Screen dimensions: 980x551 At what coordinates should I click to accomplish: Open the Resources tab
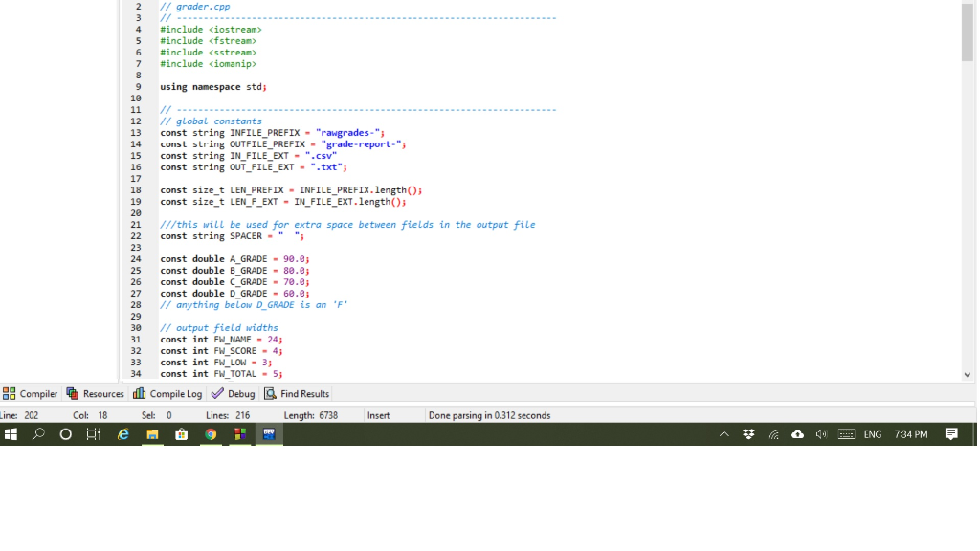(x=95, y=393)
